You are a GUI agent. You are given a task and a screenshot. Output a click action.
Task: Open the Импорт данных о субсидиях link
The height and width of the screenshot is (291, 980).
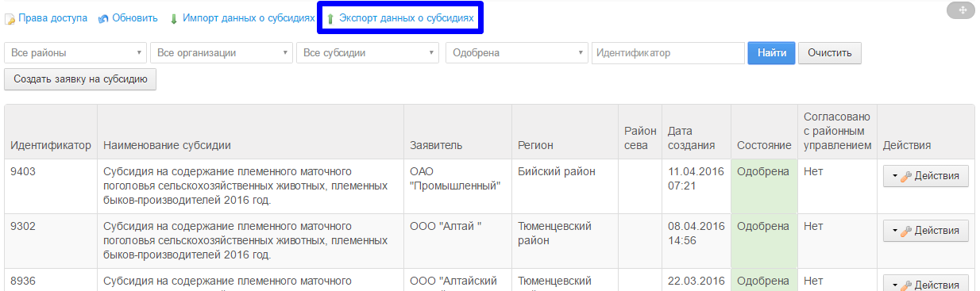(x=249, y=17)
